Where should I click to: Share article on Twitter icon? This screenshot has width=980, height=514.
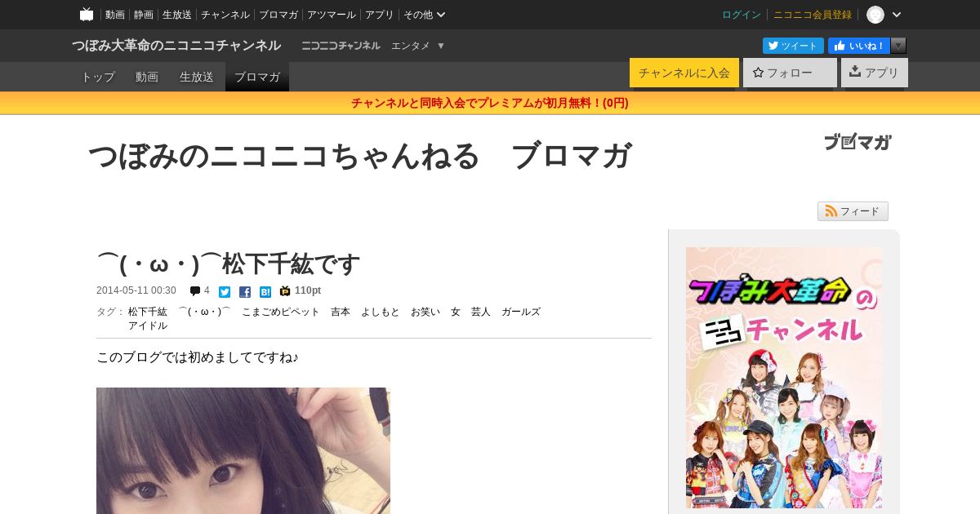click(x=225, y=292)
